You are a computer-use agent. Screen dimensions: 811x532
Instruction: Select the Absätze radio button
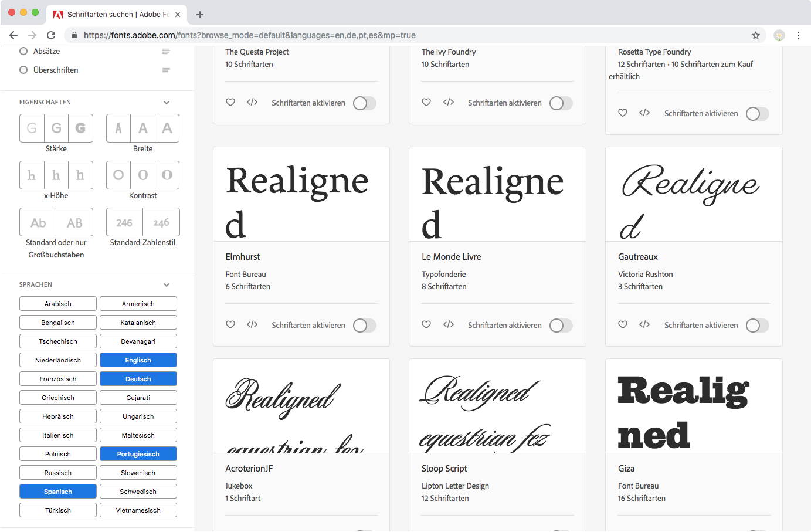point(23,51)
